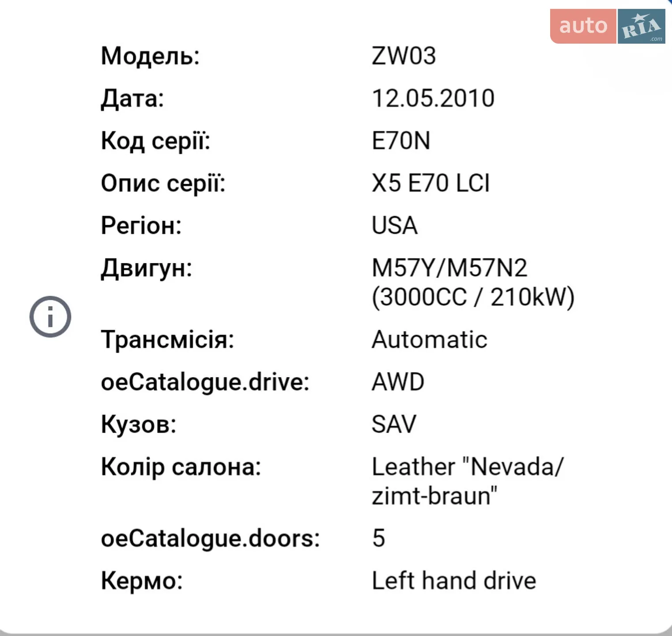
Task: Click the oeCatalogue.doors label
Action: point(210,538)
